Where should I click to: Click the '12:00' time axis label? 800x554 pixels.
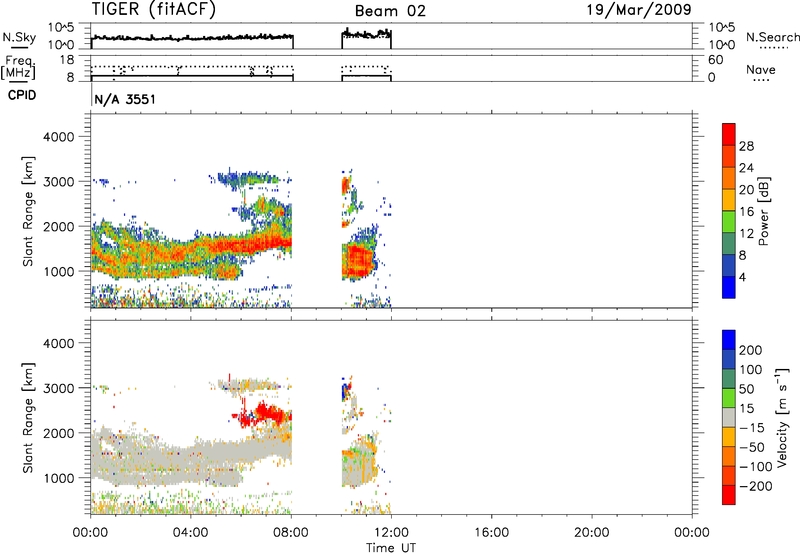pos(391,533)
